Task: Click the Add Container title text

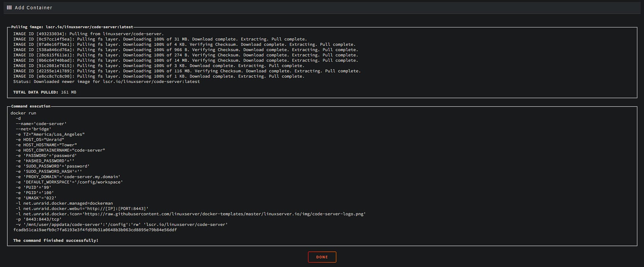Action: pyautogui.click(x=34, y=7)
